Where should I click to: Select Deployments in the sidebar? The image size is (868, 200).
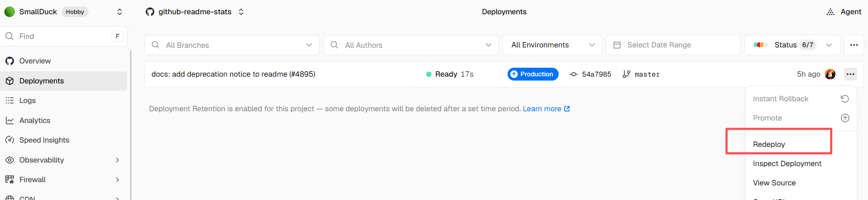tap(64, 81)
